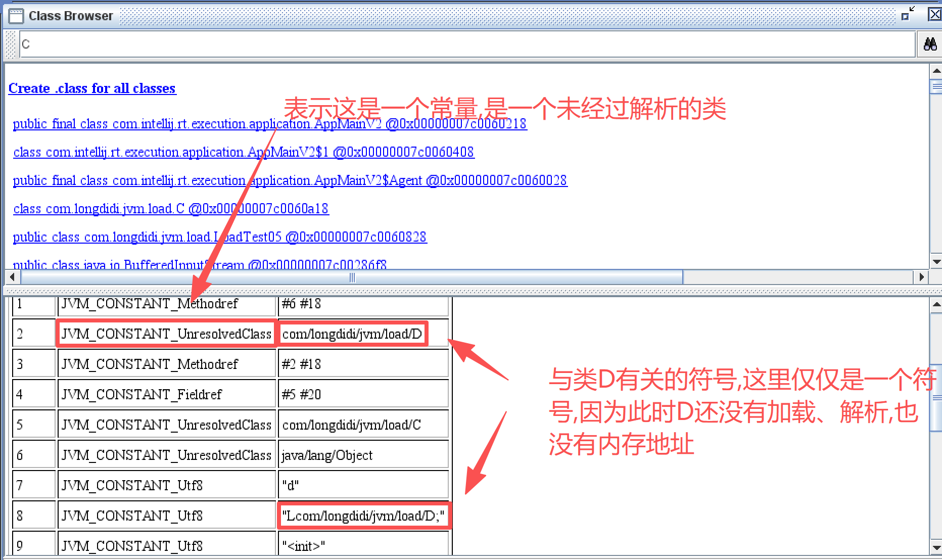Click up arrow of class list scrollbar
The image size is (942, 560).
[x=936, y=71]
